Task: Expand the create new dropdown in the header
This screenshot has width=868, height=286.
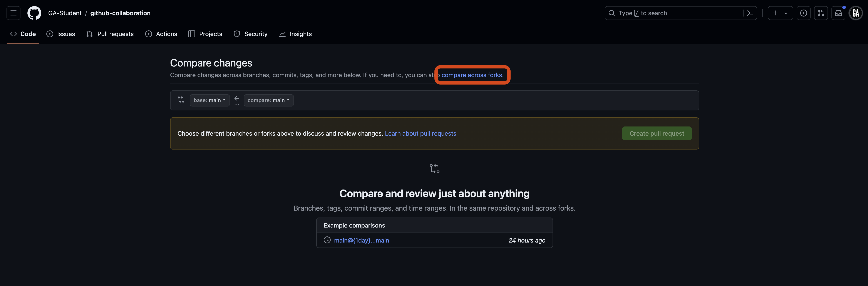Action: pos(786,13)
